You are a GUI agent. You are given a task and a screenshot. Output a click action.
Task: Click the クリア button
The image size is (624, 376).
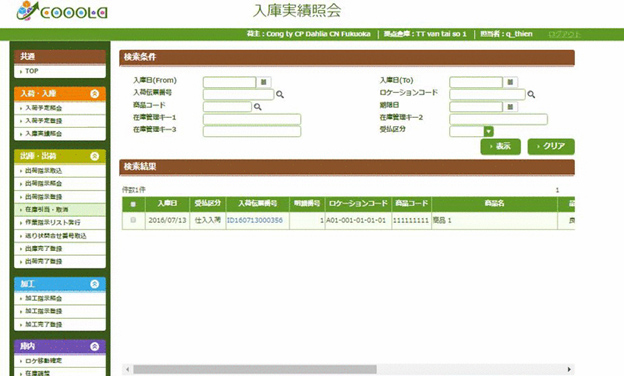[551, 146]
